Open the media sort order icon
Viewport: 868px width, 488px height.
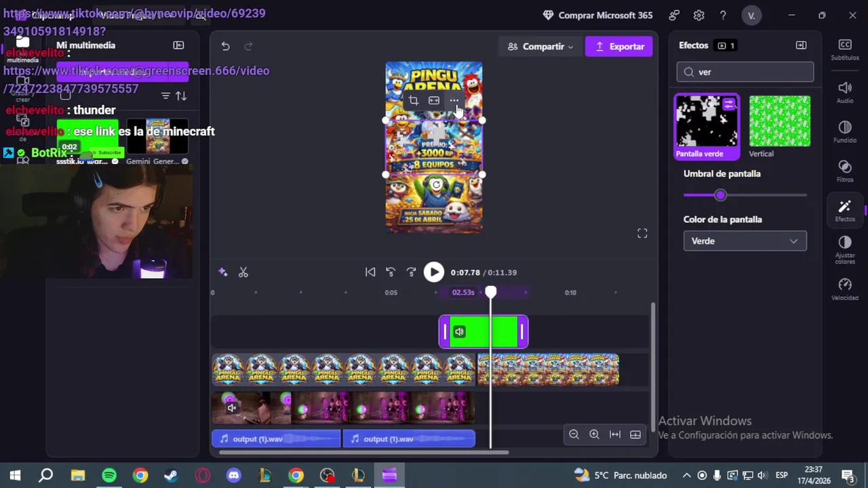[181, 96]
